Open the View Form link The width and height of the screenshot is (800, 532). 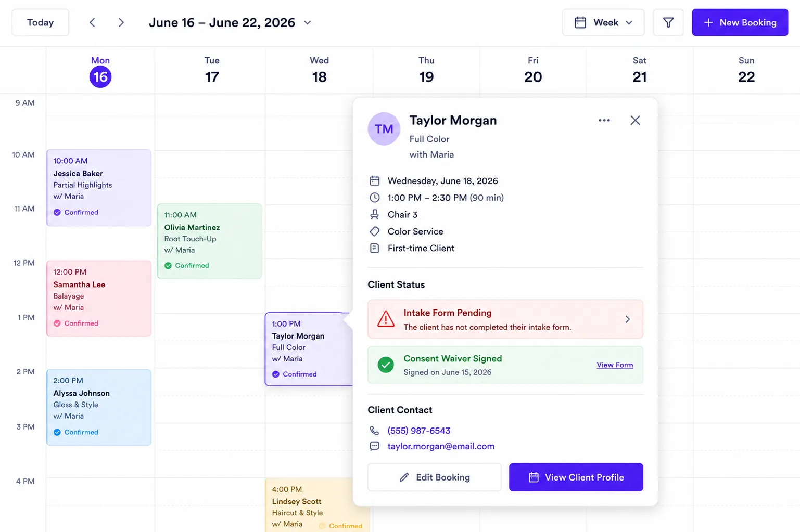(x=615, y=365)
